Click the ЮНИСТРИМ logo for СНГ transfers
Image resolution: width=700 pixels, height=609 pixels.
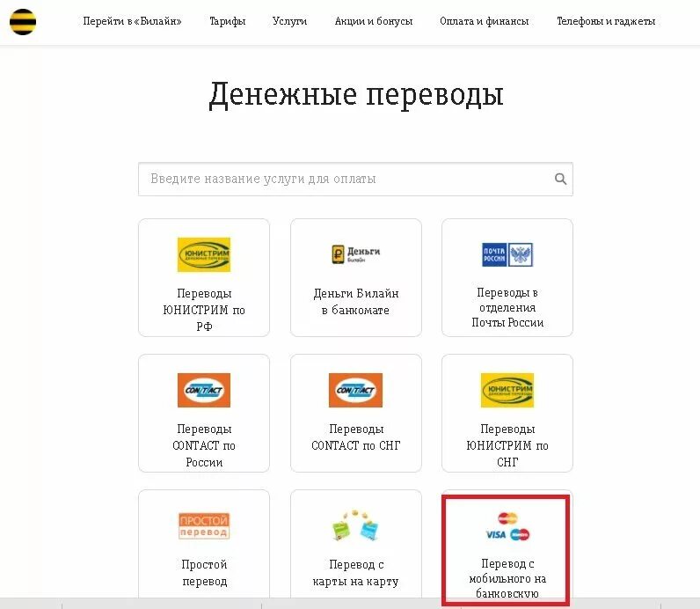[x=507, y=390]
